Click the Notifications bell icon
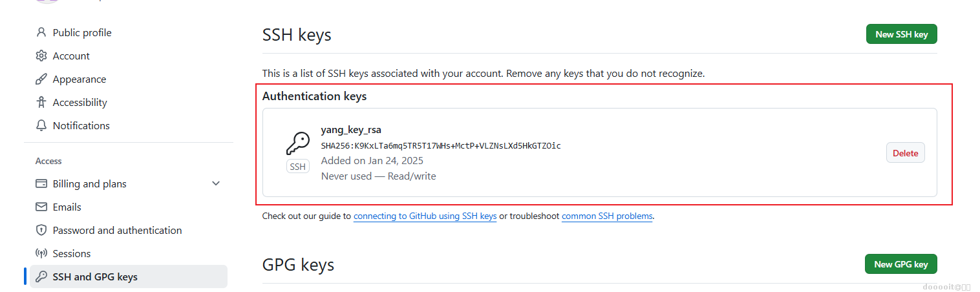This screenshot has width=980, height=292. (x=41, y=125)
